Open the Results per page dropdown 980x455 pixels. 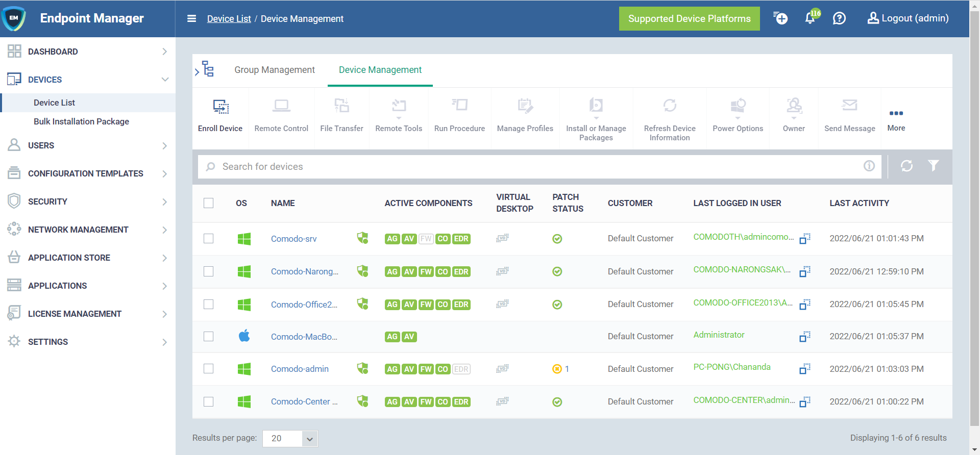[290, 439]
